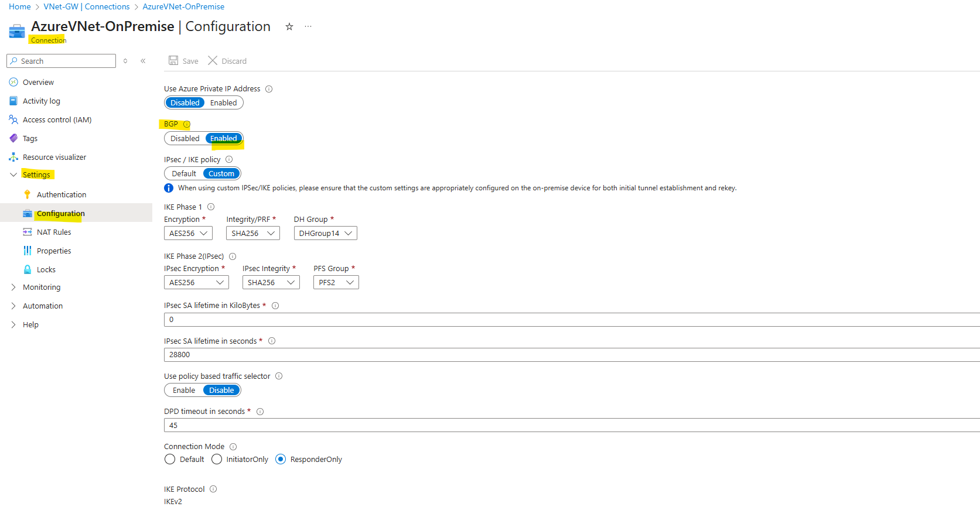Screen dimensions: 980x517
Task: Set Use Azure Private IP Address to Enabled
Action: (x=224, y=102)
